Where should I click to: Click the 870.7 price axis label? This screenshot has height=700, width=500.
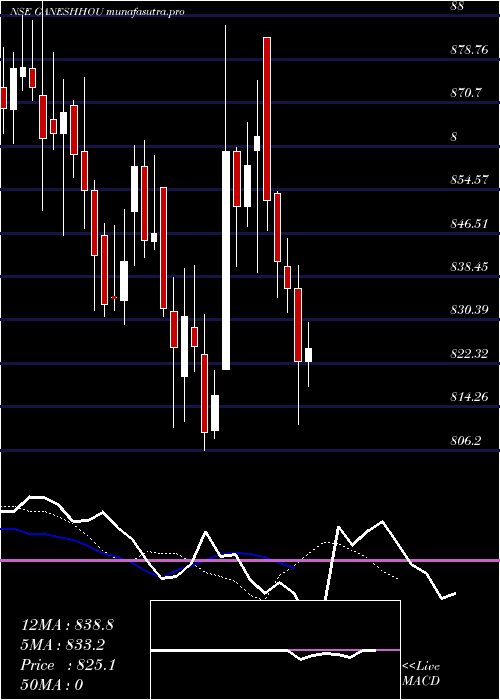tap(466, 93)
